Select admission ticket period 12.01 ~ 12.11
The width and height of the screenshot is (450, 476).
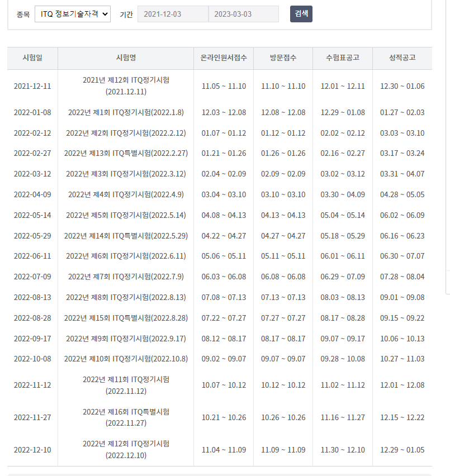tap(343, 86)
